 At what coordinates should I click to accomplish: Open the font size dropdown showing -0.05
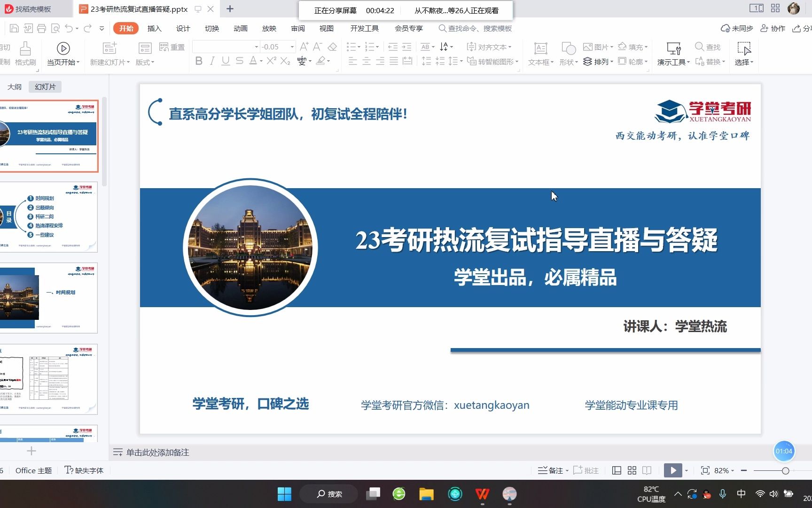click(x=292, y=47)
